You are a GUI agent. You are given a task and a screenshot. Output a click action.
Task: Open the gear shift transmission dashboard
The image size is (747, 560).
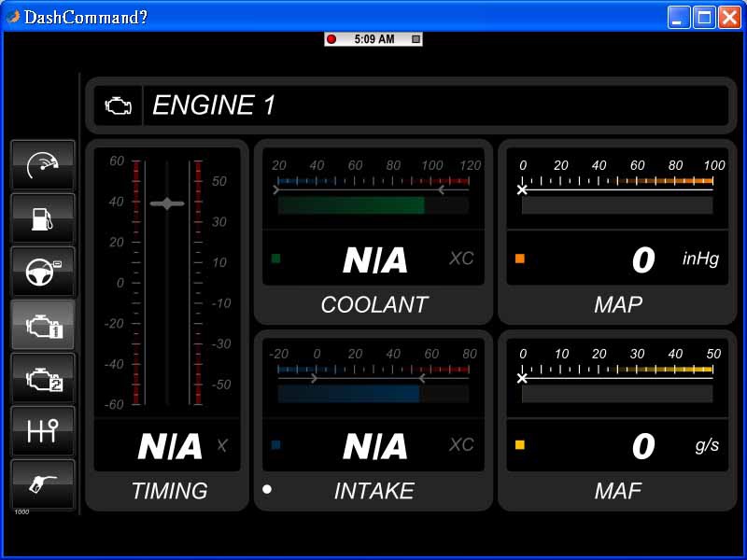point(43,430)
